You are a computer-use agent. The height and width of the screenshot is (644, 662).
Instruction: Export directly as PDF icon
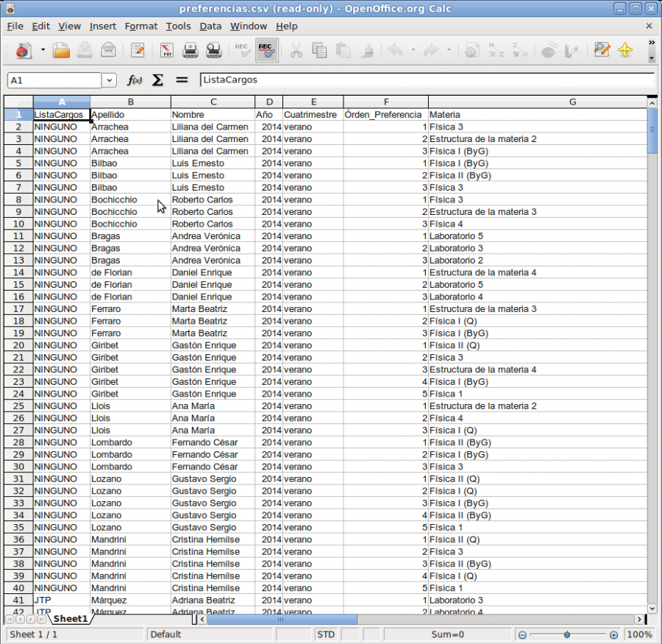pos(167,50)
